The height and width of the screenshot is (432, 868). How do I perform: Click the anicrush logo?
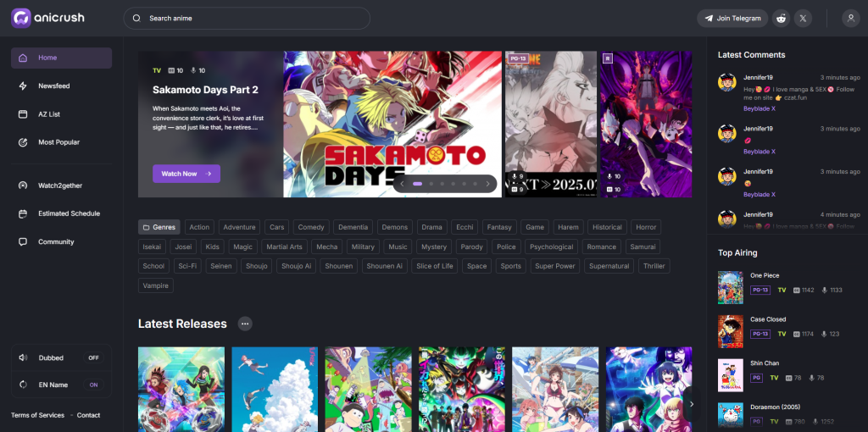pos(47,19)
